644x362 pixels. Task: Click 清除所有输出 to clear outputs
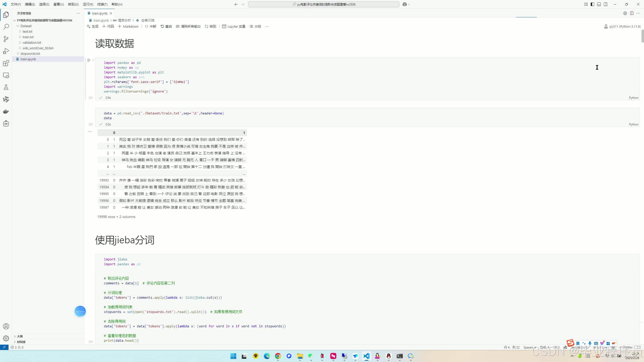click(x=188, y=26)
